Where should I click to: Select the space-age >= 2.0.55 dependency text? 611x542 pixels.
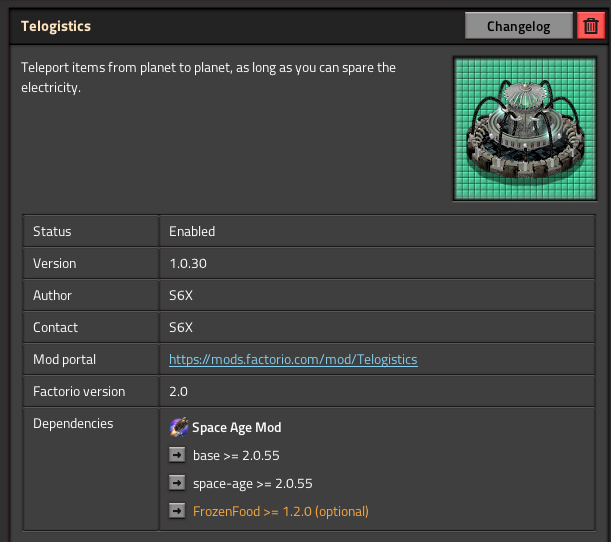click(252, 483)
